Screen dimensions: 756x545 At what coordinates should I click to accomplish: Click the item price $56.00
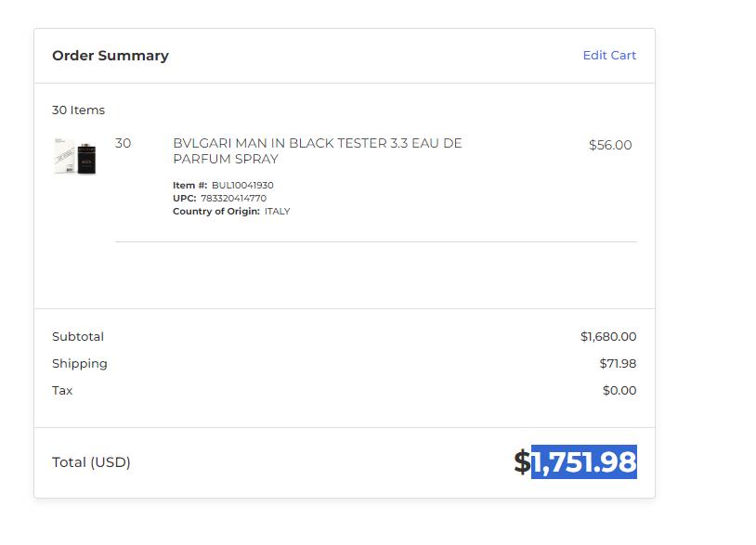[610, 145]
